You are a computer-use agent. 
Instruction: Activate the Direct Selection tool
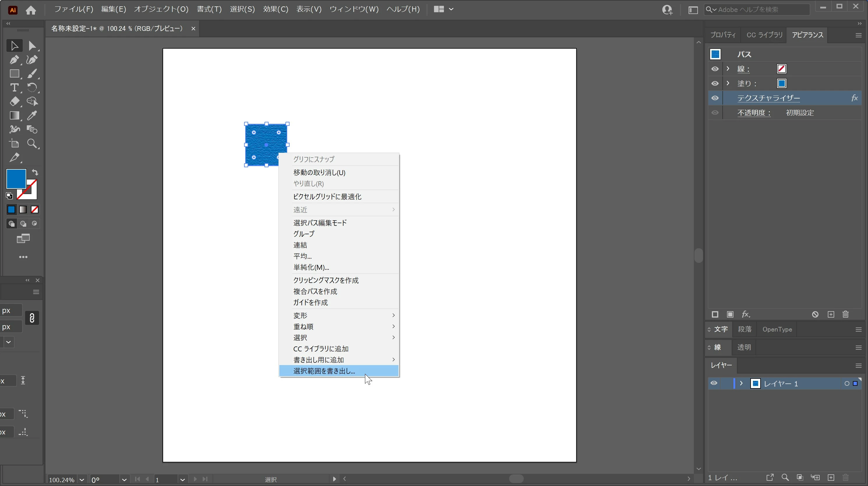click(x=32, y=46)
